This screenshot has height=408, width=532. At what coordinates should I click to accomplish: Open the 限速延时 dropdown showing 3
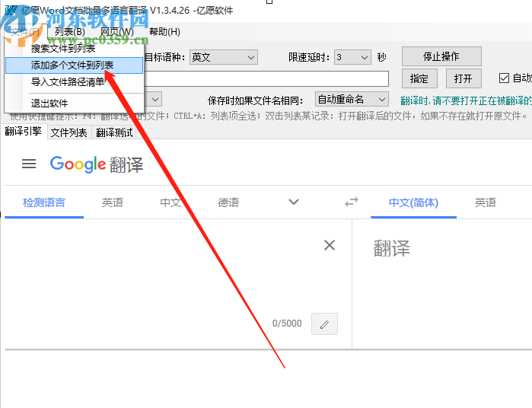coord(352,57)
